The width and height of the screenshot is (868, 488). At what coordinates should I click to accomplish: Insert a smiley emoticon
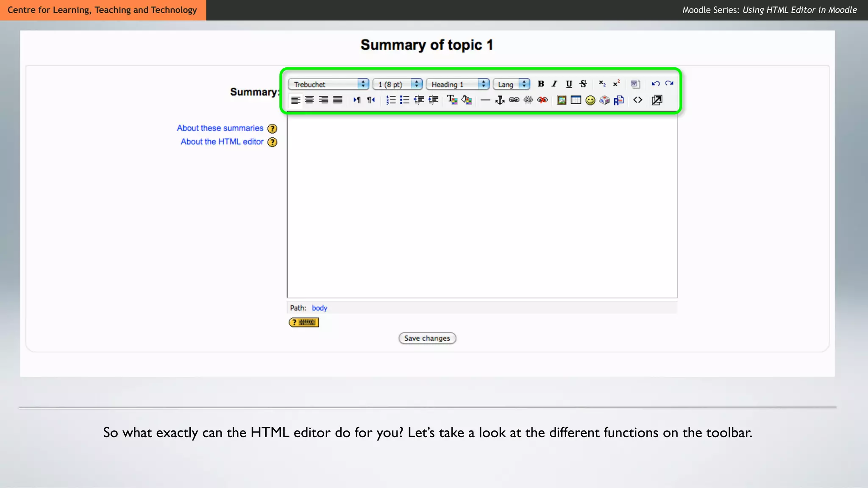[590, 100]
